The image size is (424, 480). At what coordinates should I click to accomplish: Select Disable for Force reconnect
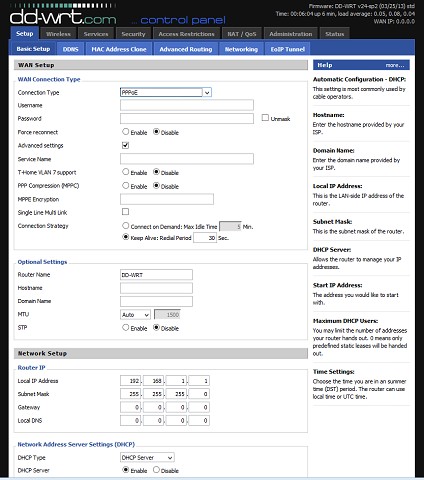click(x=156, y=132)
